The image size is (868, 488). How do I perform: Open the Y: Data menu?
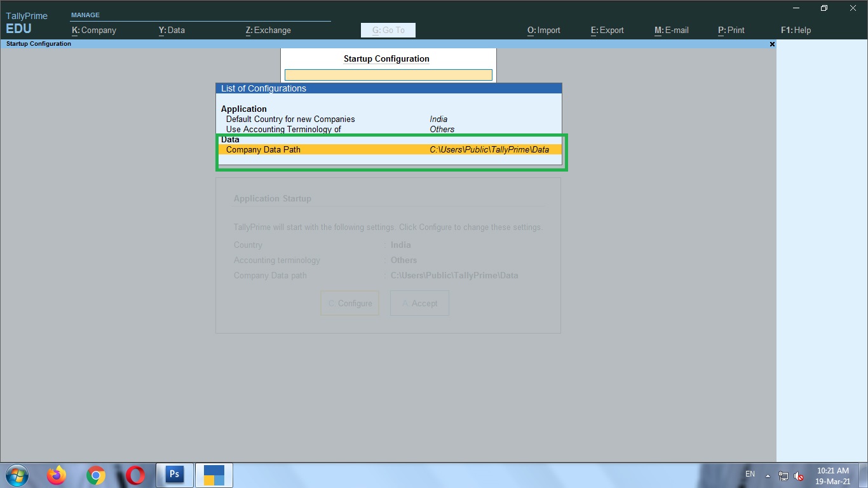172,30
